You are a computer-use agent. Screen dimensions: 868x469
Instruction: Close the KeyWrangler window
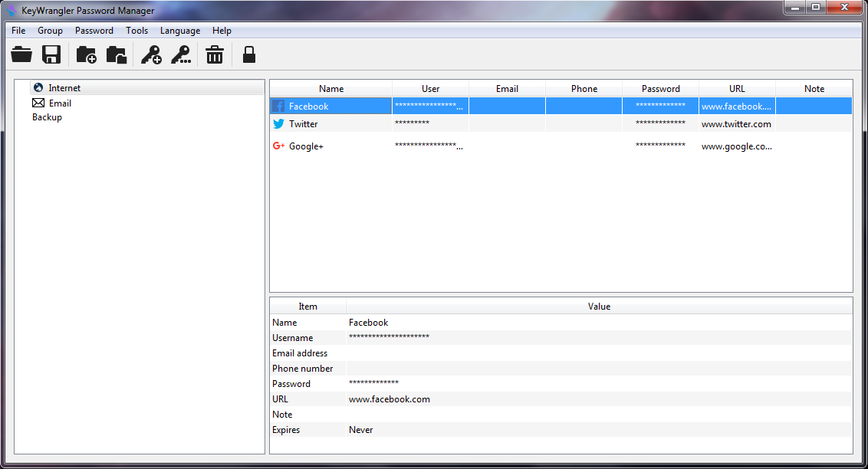pos(844,7)
